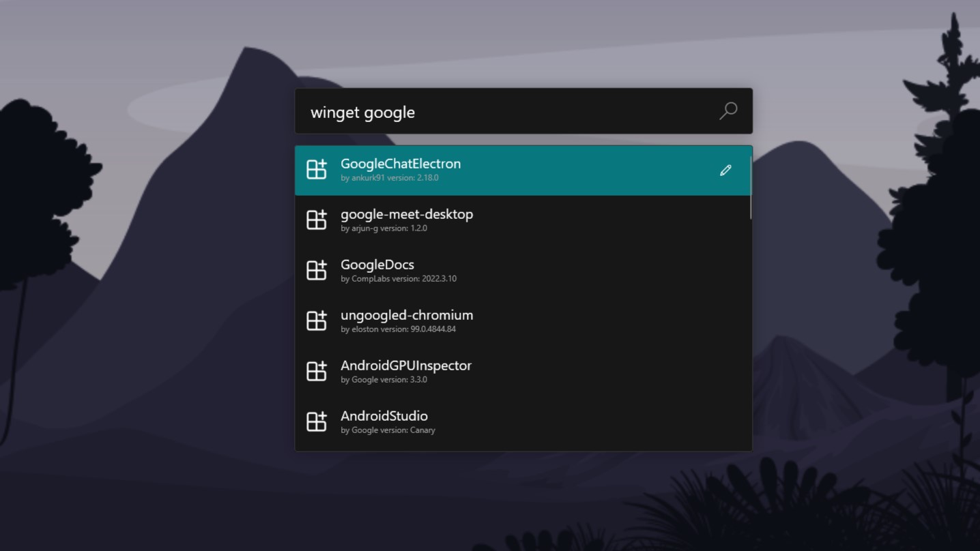
Task: Click the package icon beside AndroidGPUInspector
Action: [317, 371]
